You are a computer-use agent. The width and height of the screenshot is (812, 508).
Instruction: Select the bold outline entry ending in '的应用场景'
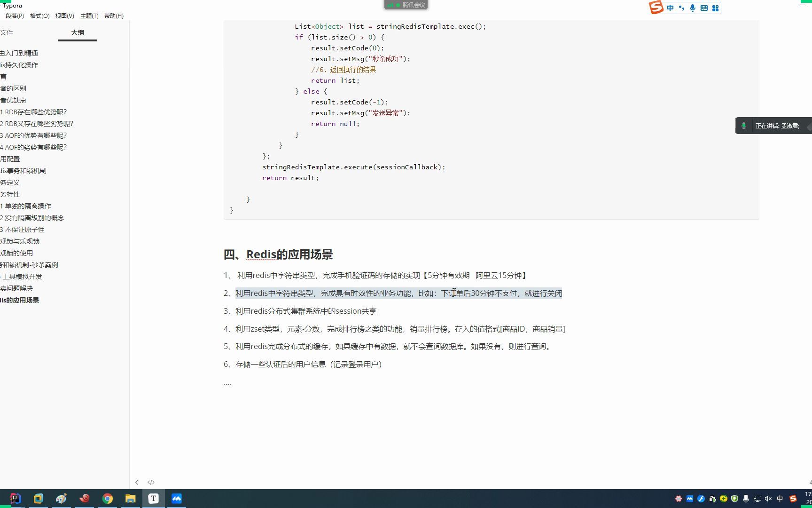pyautogui.click(x=20, y=300)
